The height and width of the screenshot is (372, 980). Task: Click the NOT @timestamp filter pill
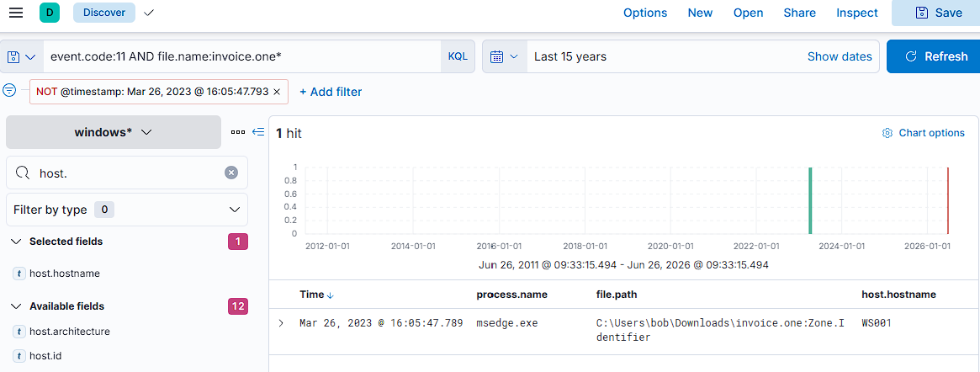point(152,91)
